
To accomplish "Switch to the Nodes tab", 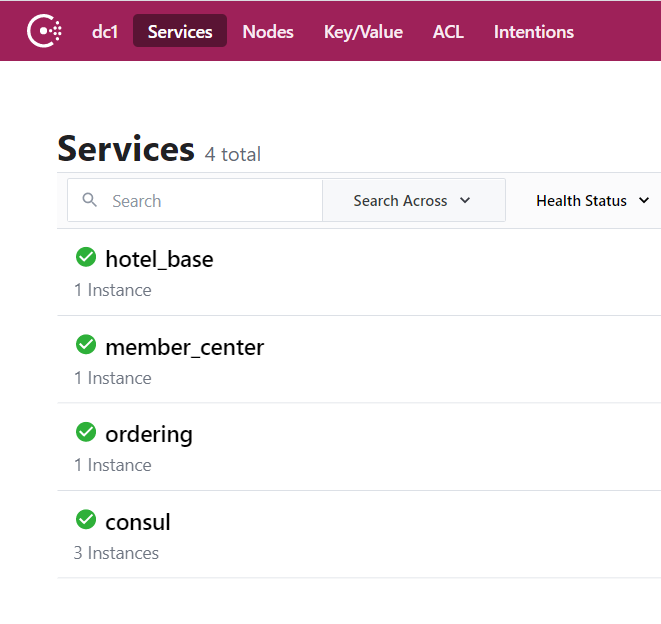I will [268, 32].
